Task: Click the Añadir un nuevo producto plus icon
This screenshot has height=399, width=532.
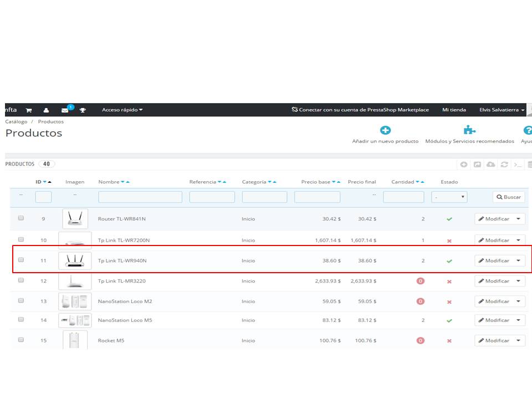Action: [x=385, y=130]
